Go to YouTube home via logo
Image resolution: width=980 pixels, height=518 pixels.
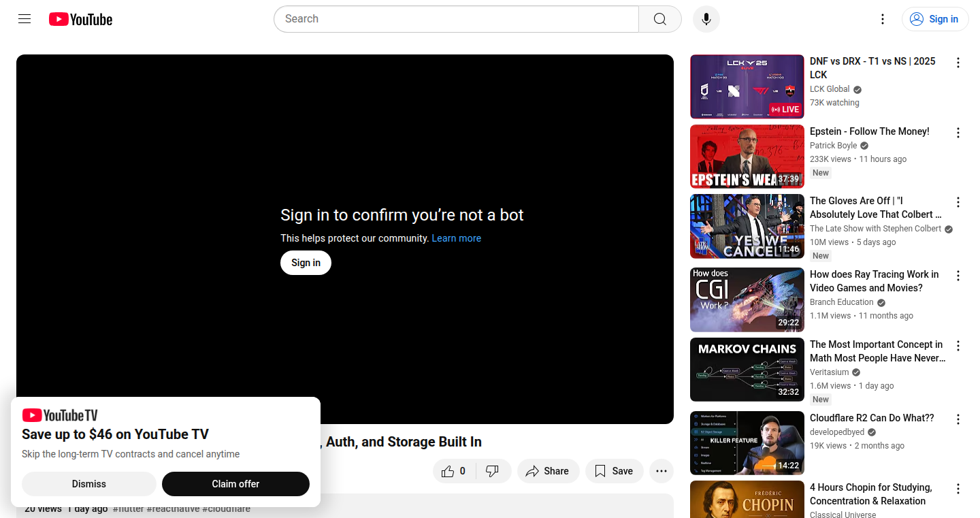[80, 19]
